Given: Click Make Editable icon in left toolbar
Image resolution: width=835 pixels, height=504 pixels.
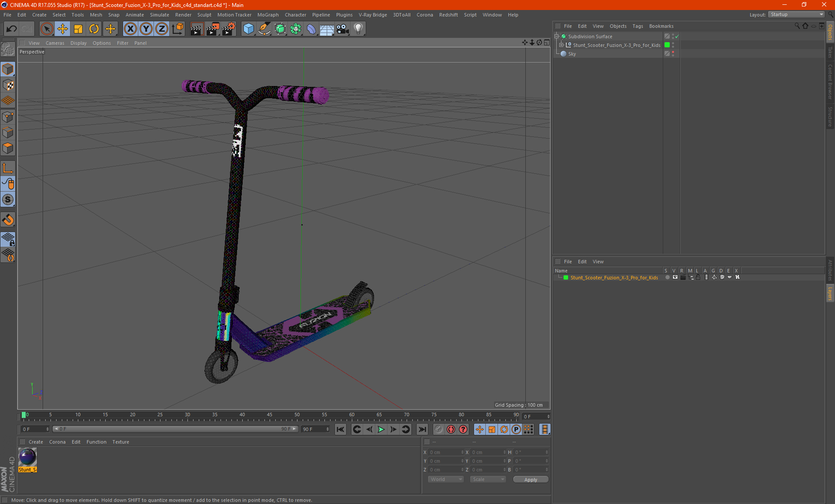Looking at the screenshot, I should [8, 50].
